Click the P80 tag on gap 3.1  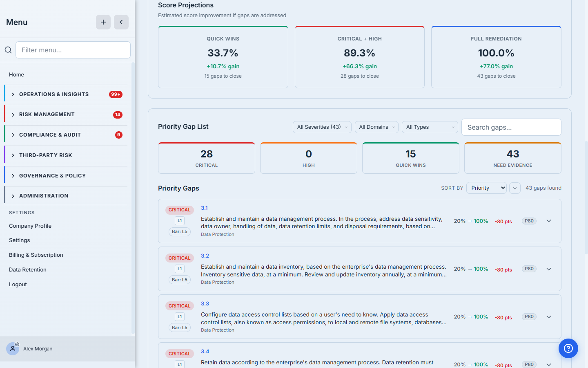pos(529,221)
